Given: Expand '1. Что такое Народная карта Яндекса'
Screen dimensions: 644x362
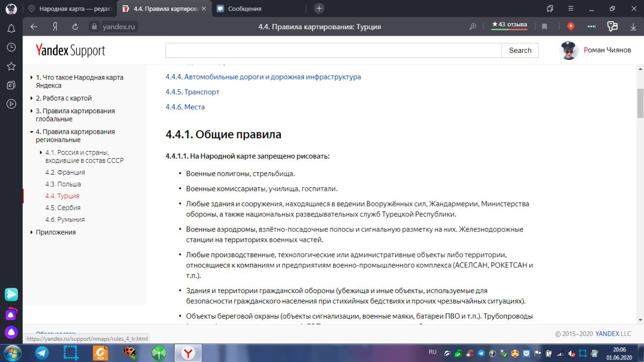Looking at the screenshot, I should pos(79,82).
